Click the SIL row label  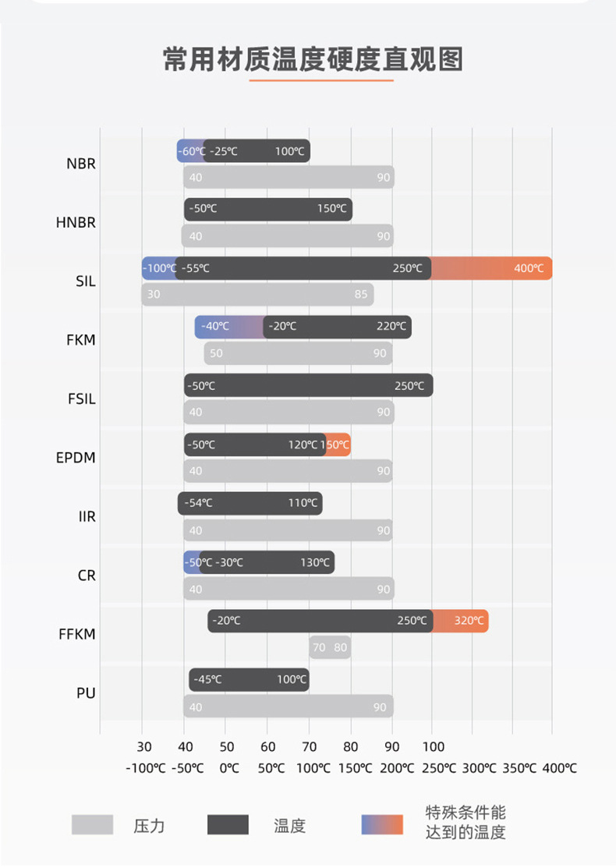click(86, 282)
